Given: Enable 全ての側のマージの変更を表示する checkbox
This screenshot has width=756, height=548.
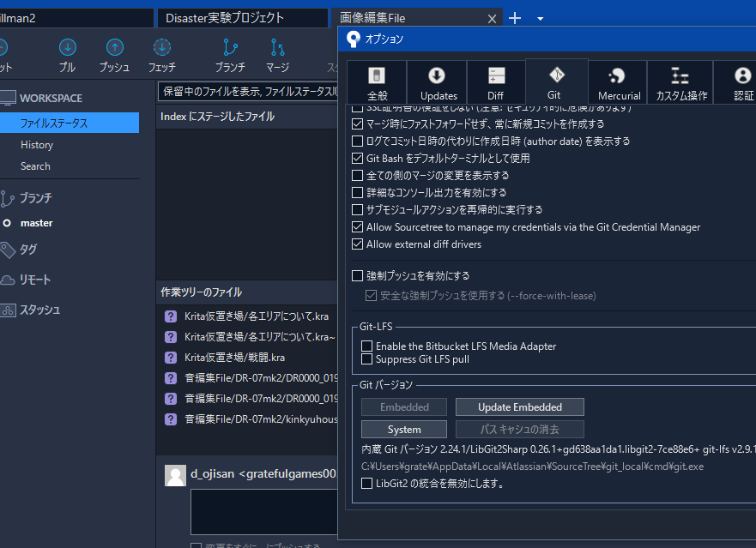Looking at the screenshot, I should [x=357, y=176].
